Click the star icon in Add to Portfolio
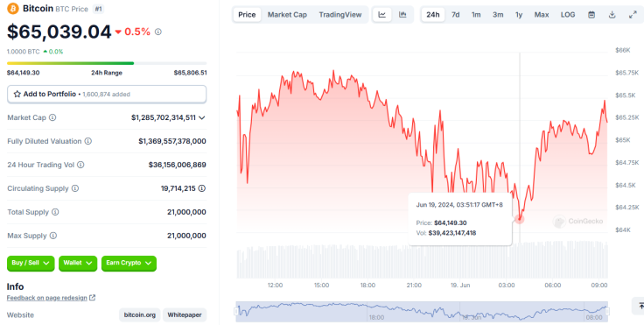The image size is (644, 325). 17,95
